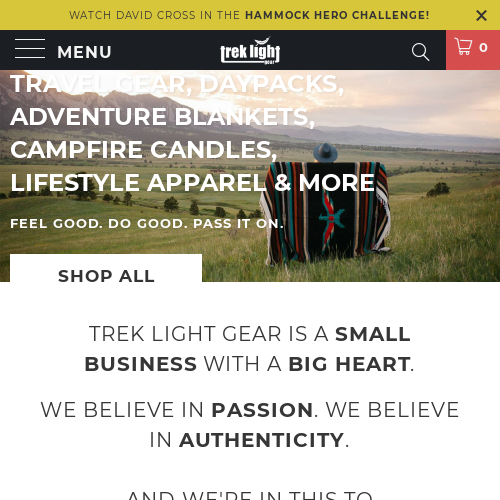Click the Passion bold word
The image size is (500, 500).
coord(262,410)
